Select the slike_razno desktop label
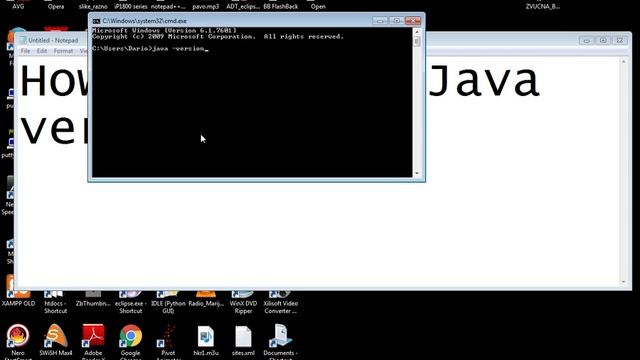640x360 pixels. coord(93,6)
